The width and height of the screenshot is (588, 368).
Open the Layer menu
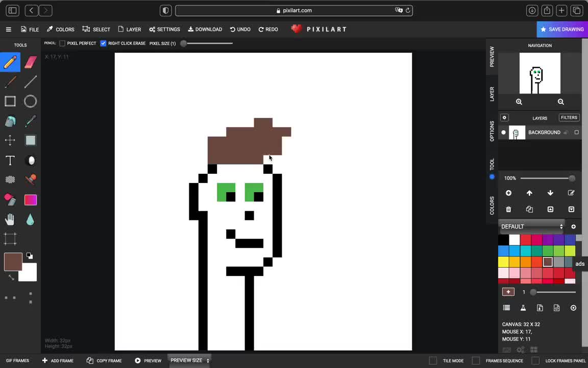pyautogui.click(x=129, y=29)
